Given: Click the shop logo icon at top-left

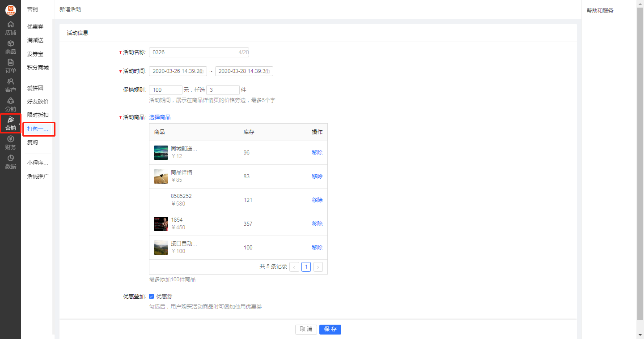Looking at the screenshot, I should click(x=10, y=9).
